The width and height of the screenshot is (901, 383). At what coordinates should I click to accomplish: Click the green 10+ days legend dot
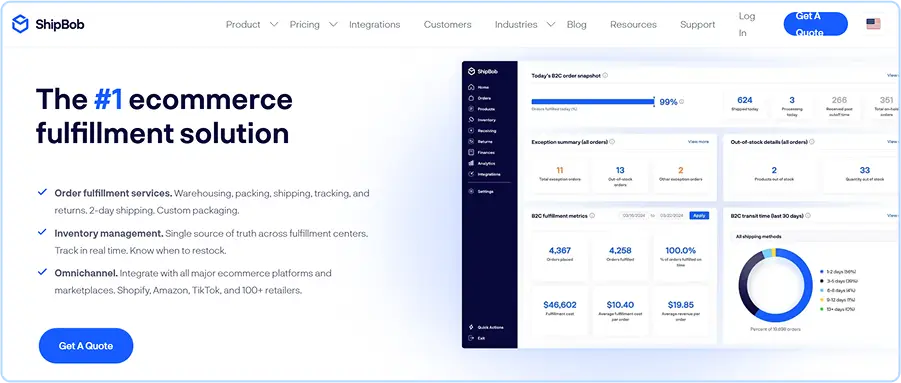pyautogui.click(x=822, y=309)
